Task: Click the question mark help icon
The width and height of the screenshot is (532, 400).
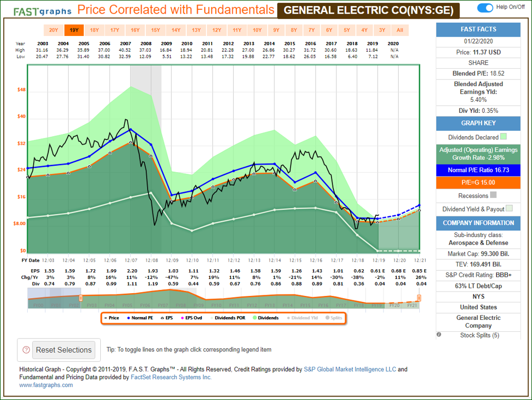Action: [x=26, y=350]
